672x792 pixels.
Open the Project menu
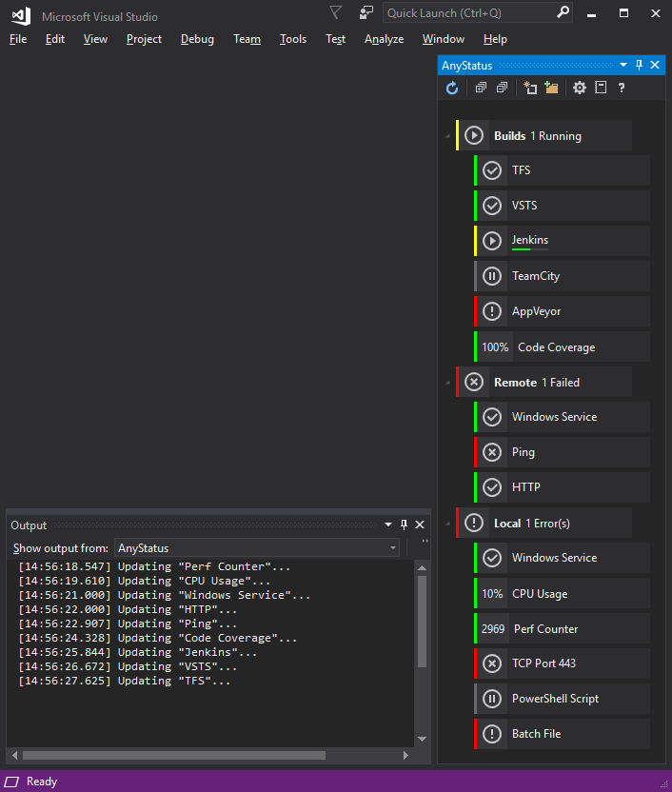[x=144, y=39]
